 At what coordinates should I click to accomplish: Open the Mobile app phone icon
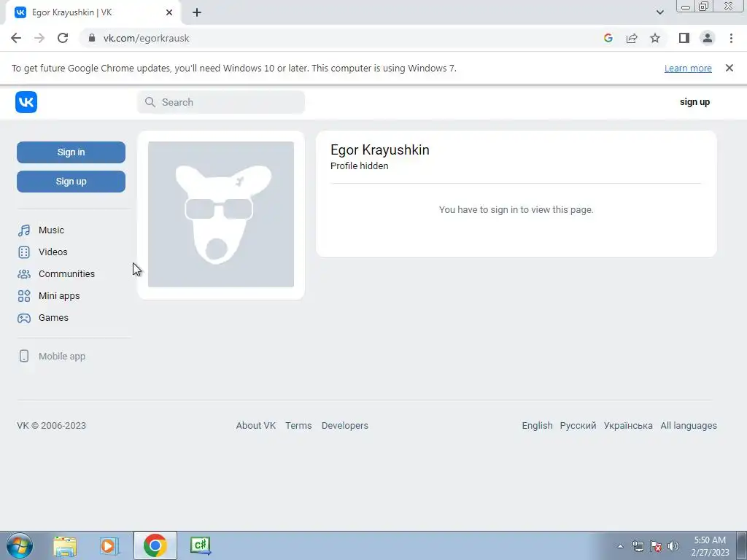point(24,356)
